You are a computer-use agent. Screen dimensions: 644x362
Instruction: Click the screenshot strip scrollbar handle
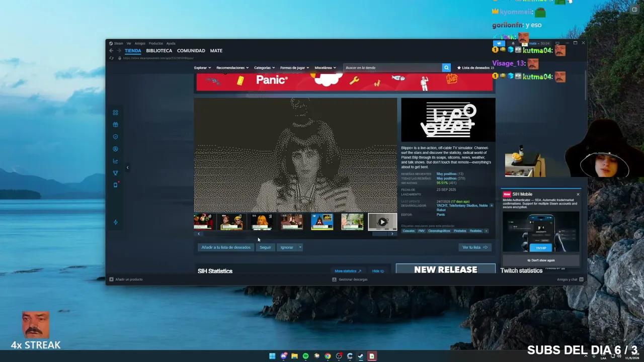379,234
